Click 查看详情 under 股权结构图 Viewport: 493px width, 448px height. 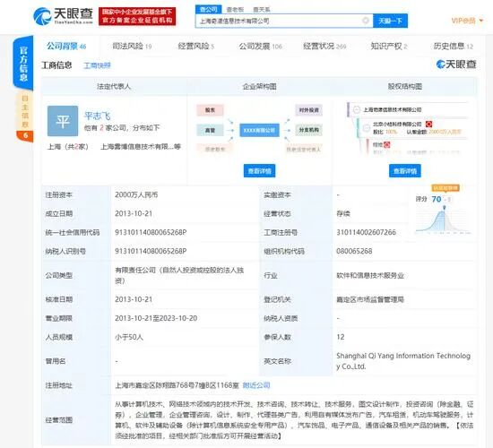click(404, 171)
